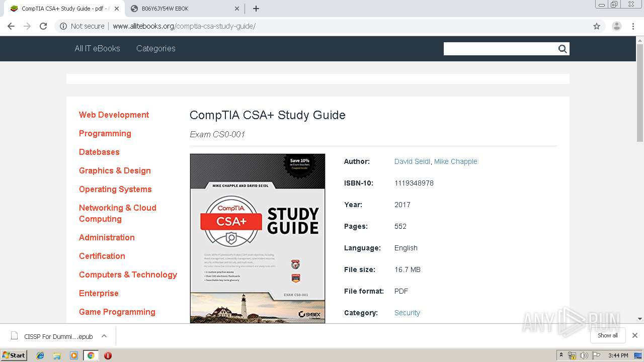
Task: Open the Enterprise category
Action: tap(99, 293)
